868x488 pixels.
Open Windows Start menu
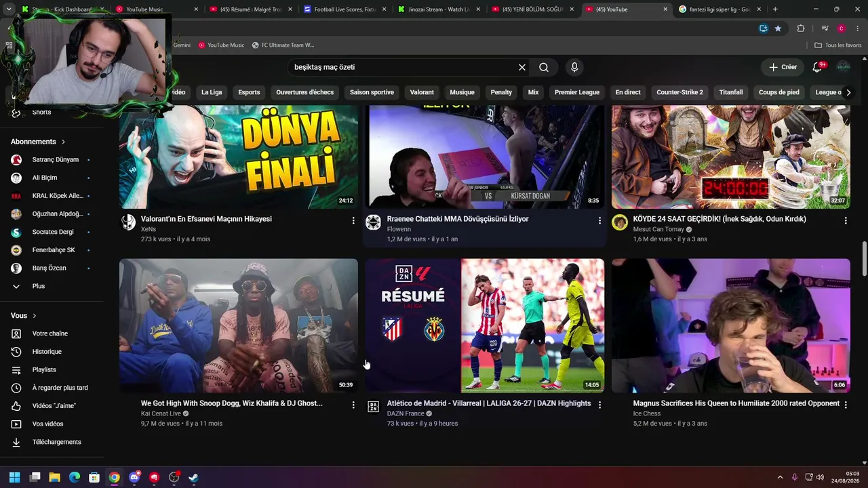pos(14,477)
